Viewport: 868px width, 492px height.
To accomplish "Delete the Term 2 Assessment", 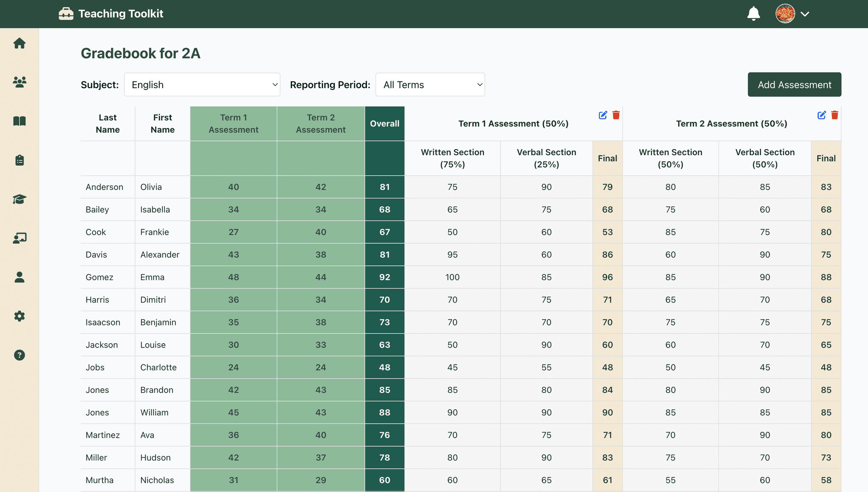I will tap(835, 115).
